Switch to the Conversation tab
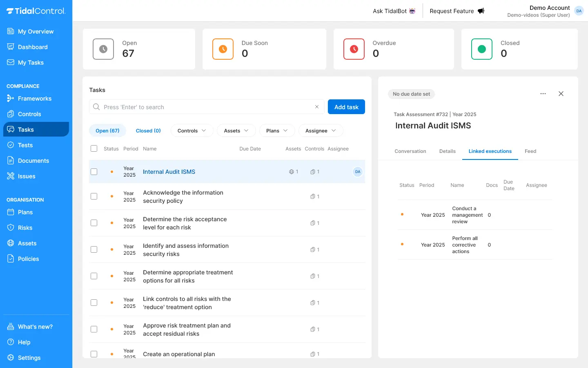This screenshot has width=588, height=368. (410, 151)
